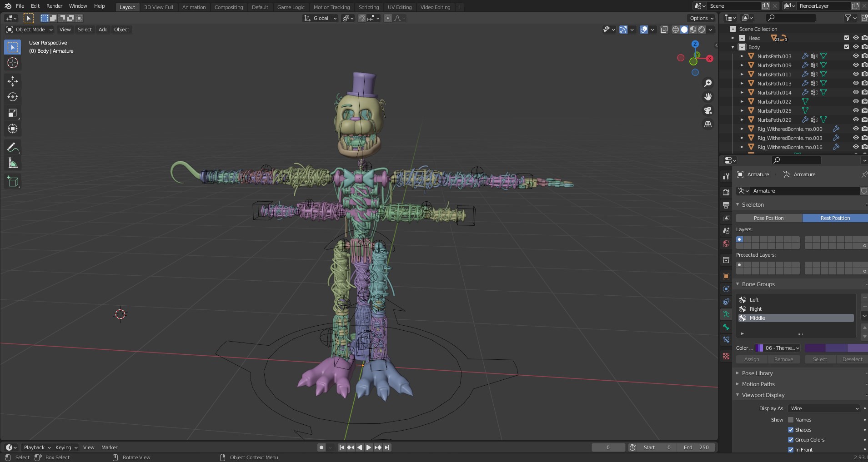Open the Display As Wire dropdown
Viewport: 868px width, 462px height.
tap(823, 408)
